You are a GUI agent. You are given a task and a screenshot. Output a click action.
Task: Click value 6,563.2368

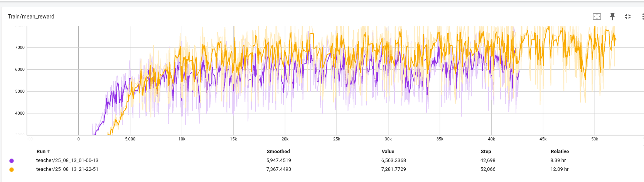(x=394, y=160)
